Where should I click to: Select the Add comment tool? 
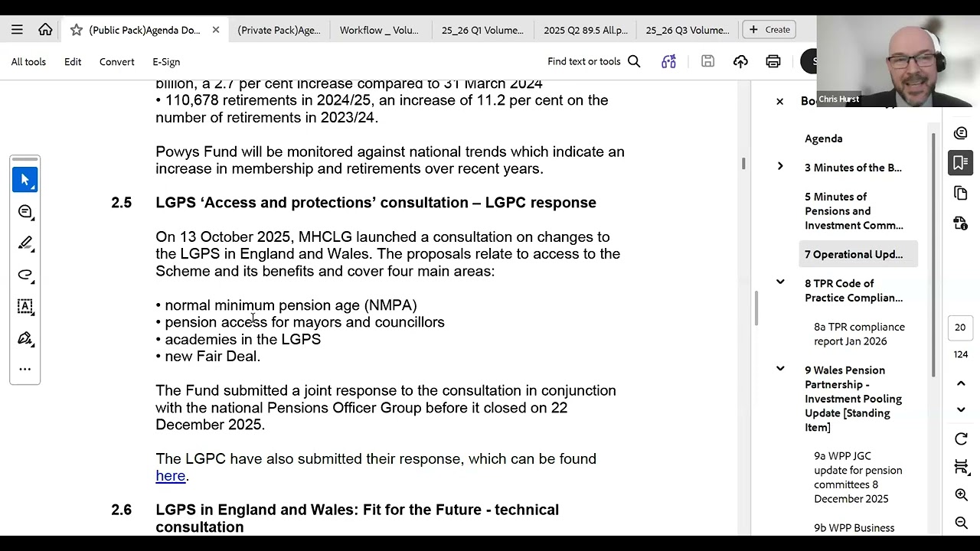pos(25,211)
